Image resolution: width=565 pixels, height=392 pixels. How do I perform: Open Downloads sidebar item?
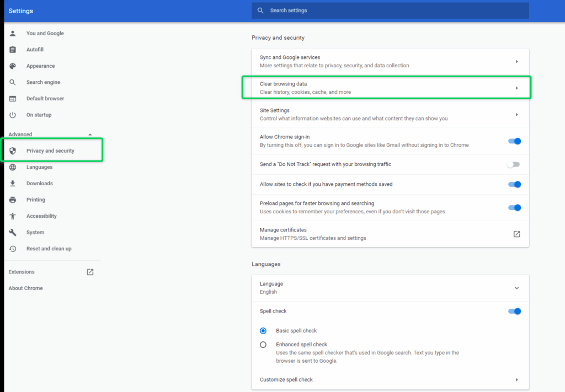click(x=40, y=184)
